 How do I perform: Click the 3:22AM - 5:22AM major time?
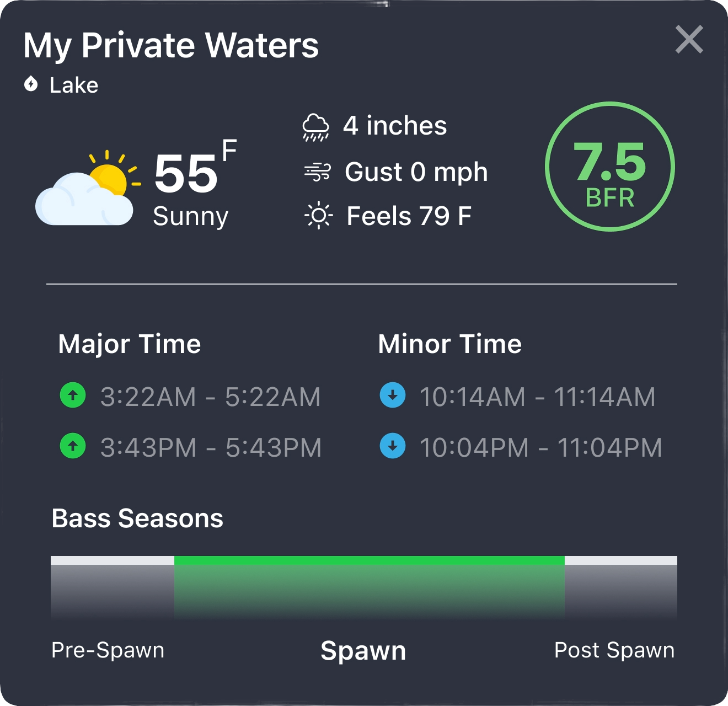211,397
